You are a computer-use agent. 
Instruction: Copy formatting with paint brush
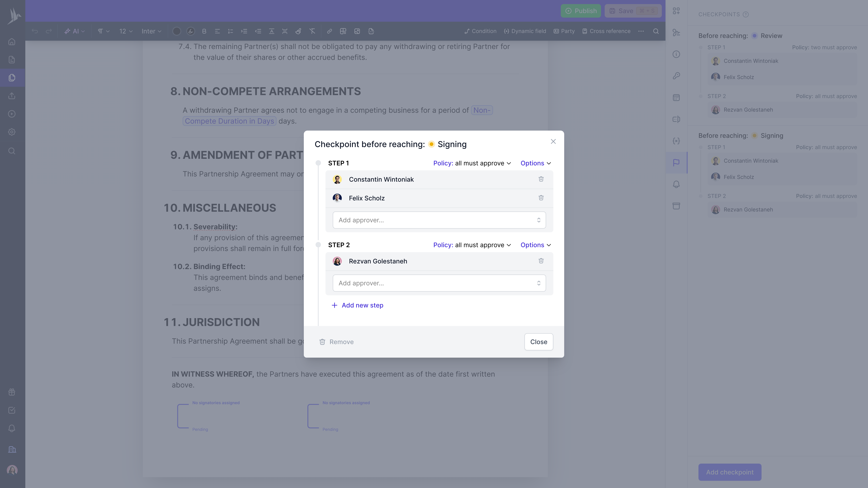(298, 31)
